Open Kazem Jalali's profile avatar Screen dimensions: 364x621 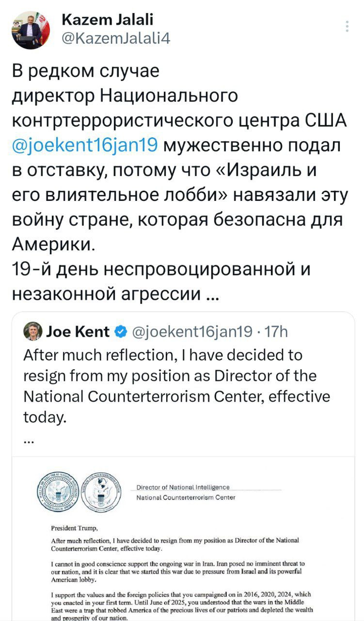(x=31, y=30)
